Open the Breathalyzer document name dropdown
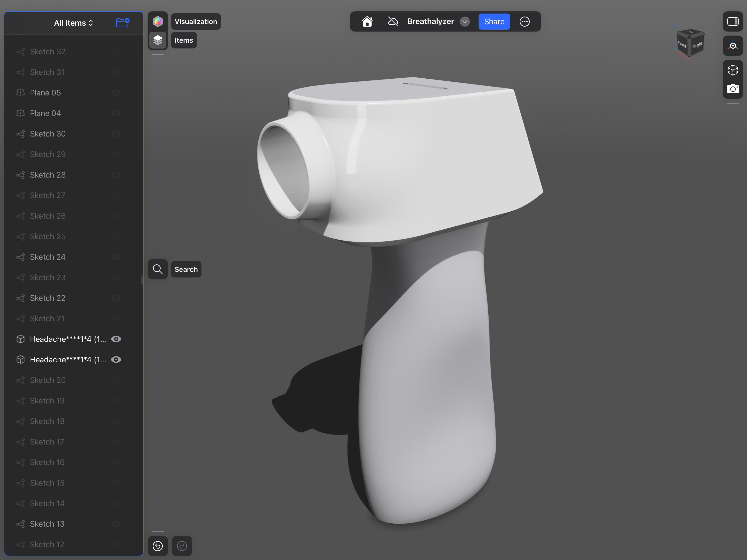 (465, 22)
